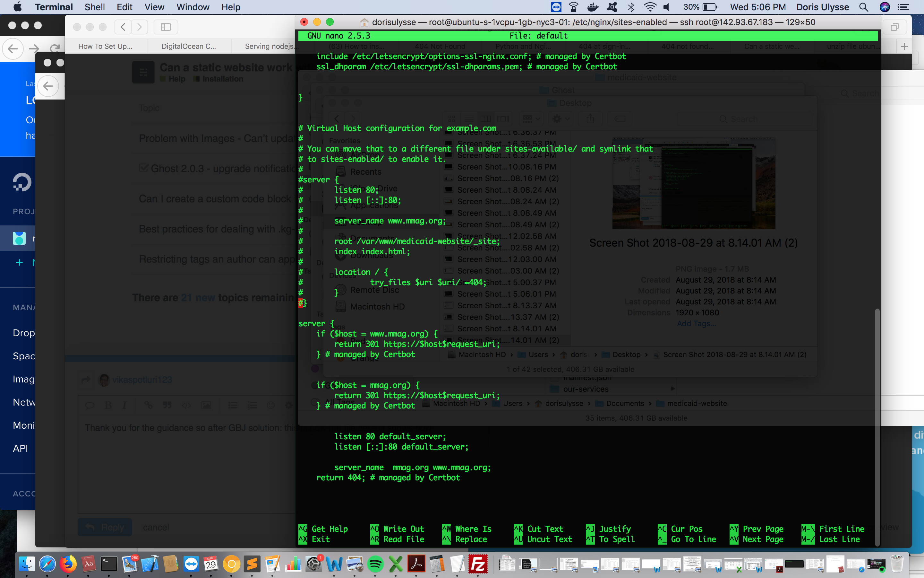Open Calendar showing Aug 29
The height and width of the screenshot is (578, 924).
pyautogui.click(x=211, y=564)
